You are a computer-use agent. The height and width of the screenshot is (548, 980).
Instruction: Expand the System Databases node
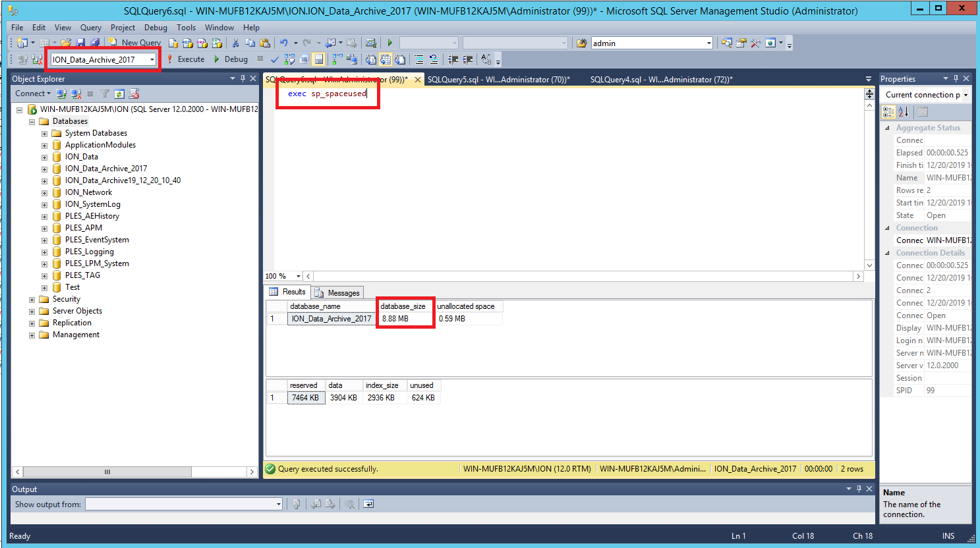44,133
